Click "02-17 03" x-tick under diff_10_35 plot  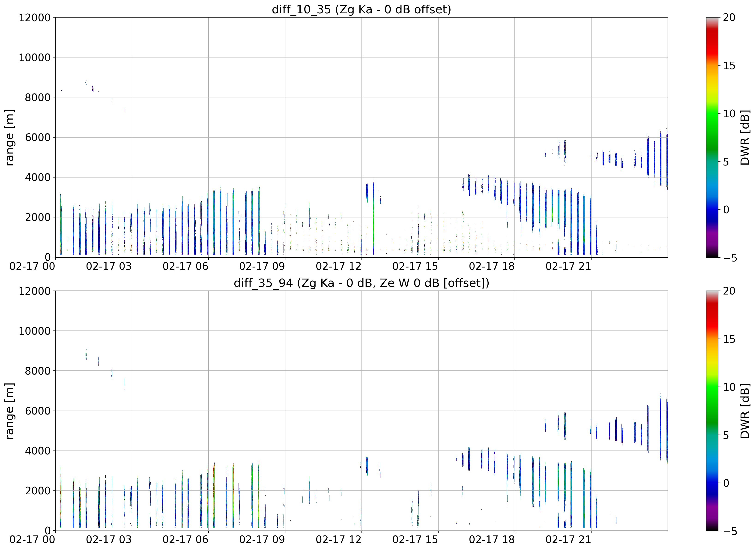[109, 266]
